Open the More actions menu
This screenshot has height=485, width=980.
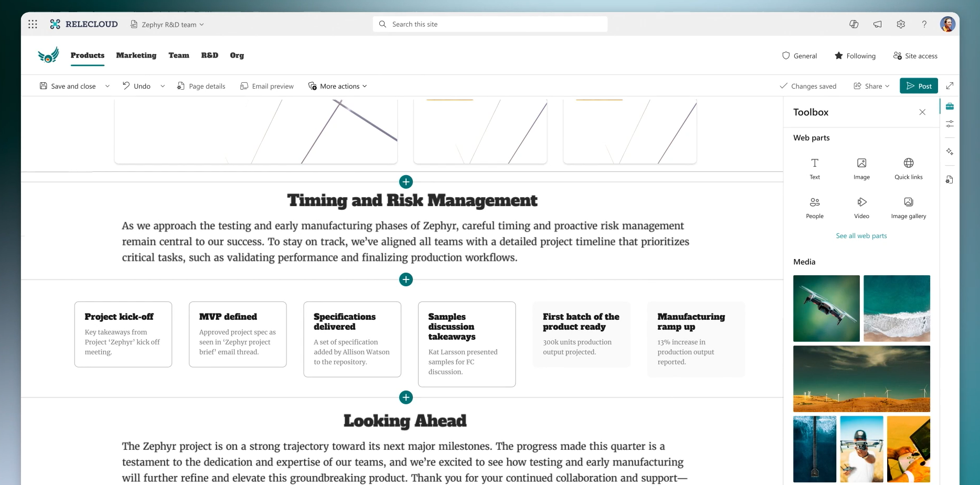click(338, 86)
